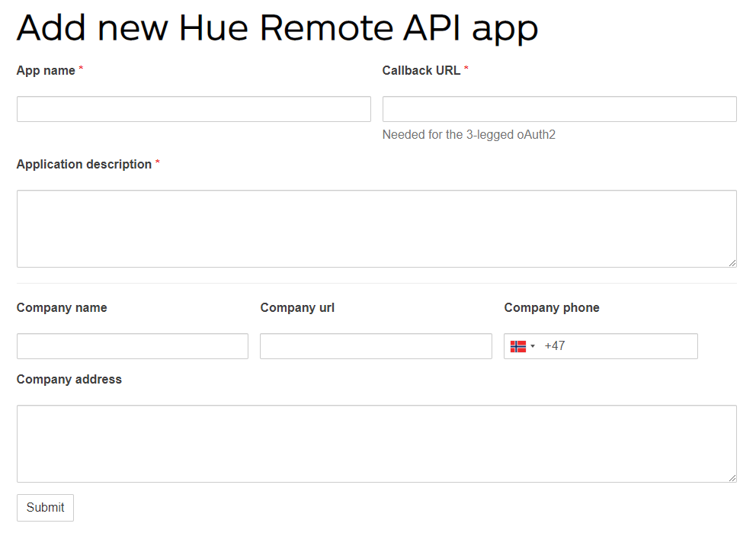Open the country code dropdown arrow
Screen dimensions: 756x533
pos(533,346)
